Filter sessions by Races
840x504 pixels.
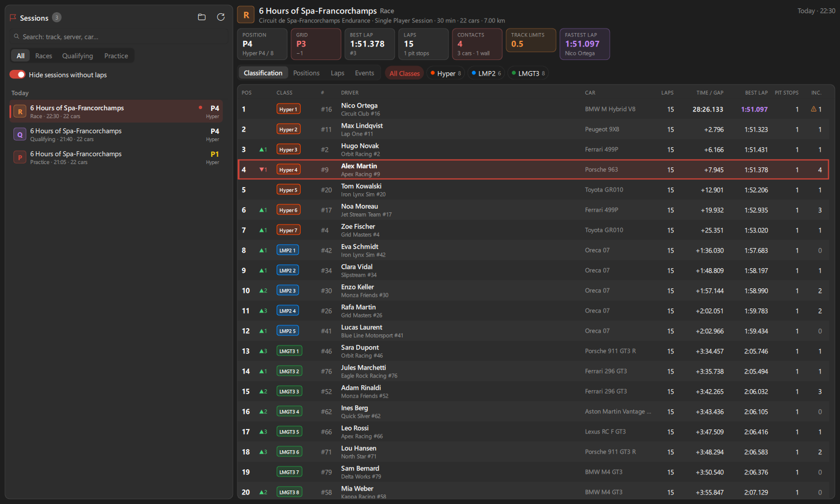pos(44,55)
